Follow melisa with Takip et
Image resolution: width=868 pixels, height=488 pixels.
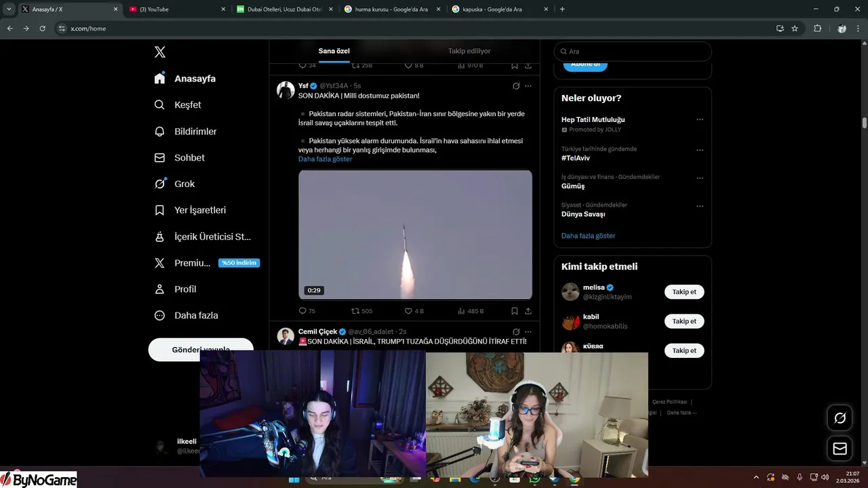click(684, 292)
